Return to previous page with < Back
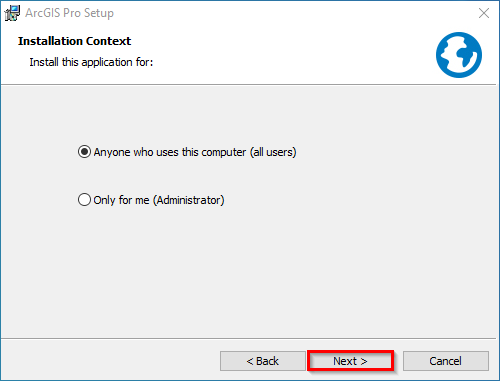Viewport: 500px width, 381px height. tap(263, 361)
